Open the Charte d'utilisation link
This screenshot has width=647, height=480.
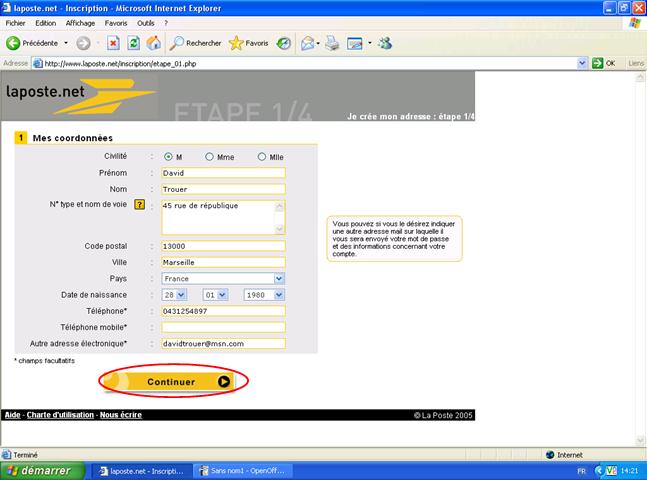pyautogui.click(x=60, y=415)
